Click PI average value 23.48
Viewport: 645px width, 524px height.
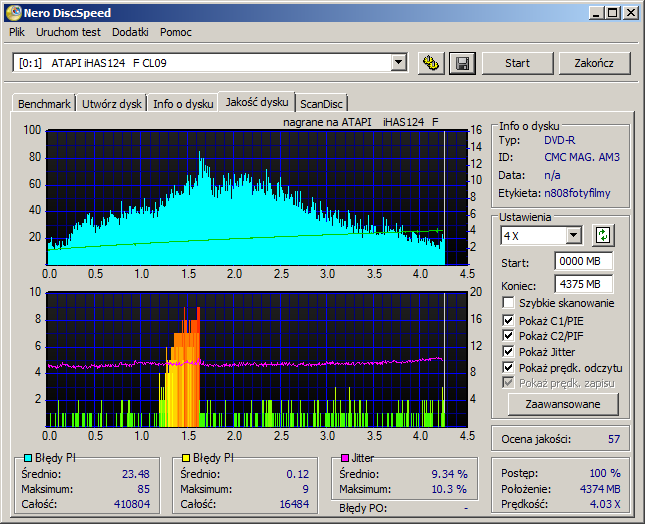tap(136, 474)
